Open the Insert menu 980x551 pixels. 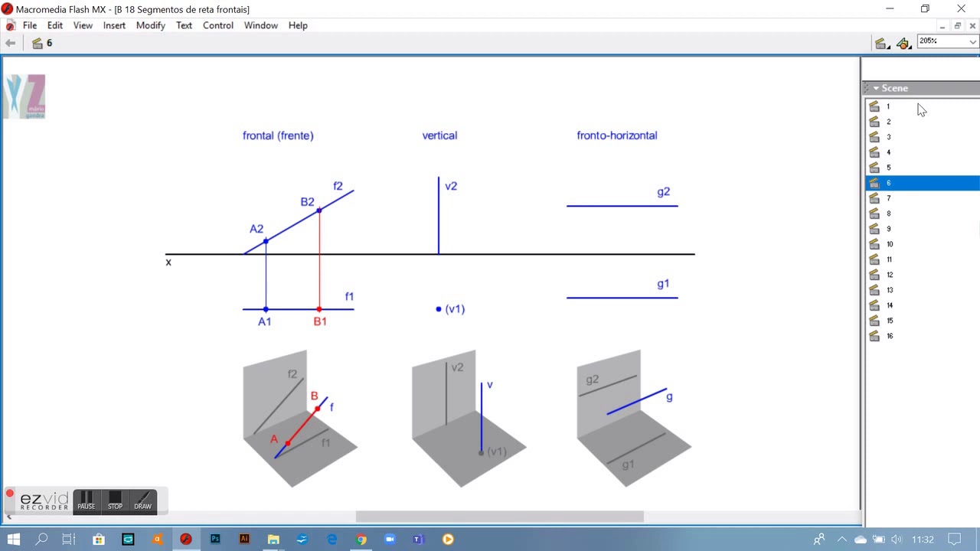click(114, 25)
